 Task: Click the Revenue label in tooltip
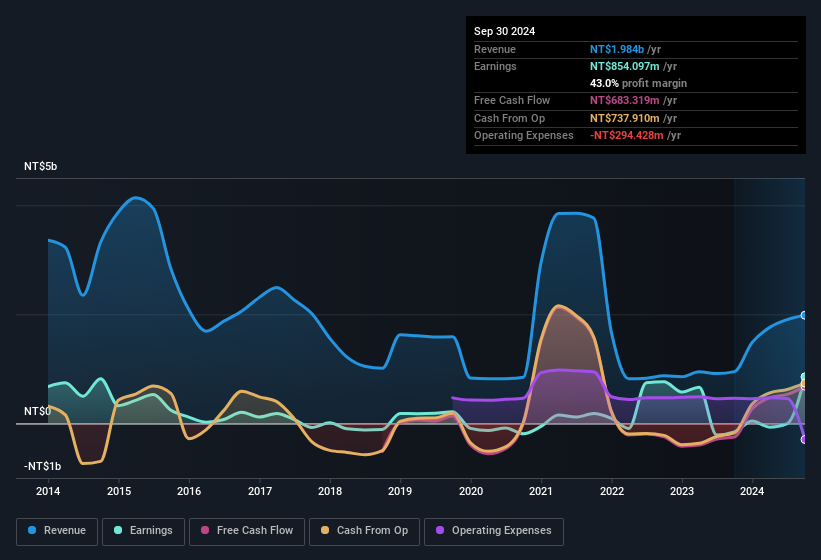(495, 49)
